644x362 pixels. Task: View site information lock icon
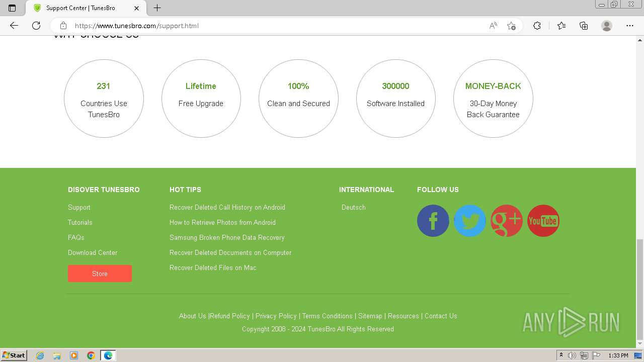click(63, 26)
